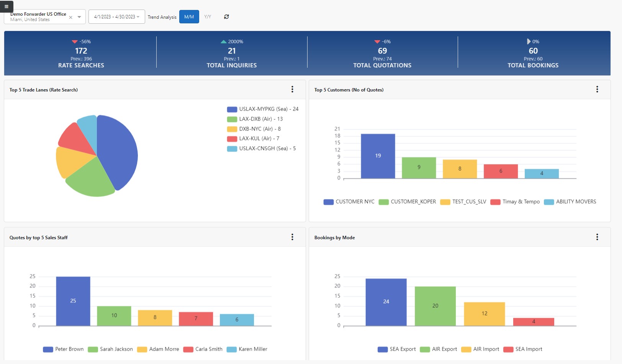Open the 4/1/2023 - 4/30/2023 date range picker
The height and width of the screenshot is (364, 622).
click(x=116, y=16)
